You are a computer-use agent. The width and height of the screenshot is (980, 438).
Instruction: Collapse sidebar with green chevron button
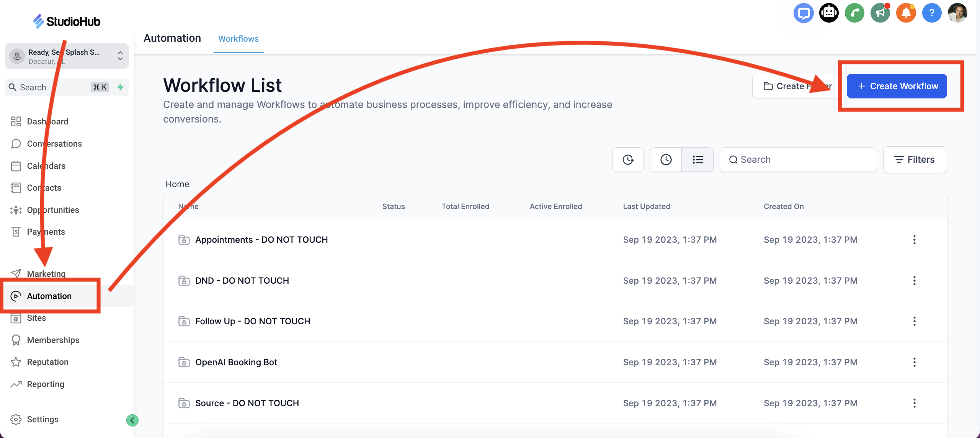coord(132,420)
